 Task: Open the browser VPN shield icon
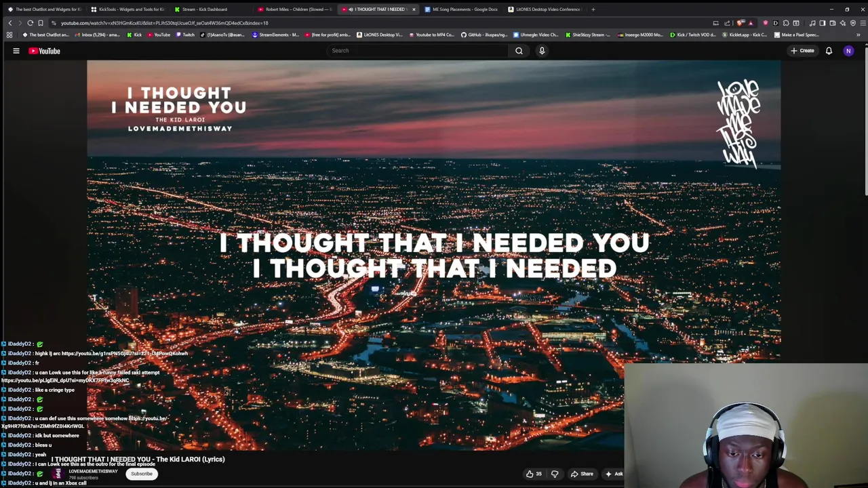pos(853,23)
